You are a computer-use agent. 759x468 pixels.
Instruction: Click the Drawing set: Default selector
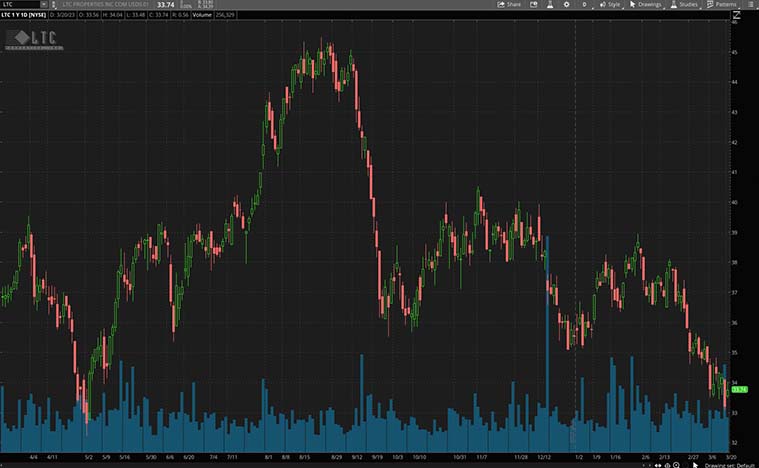click(732, 463)
